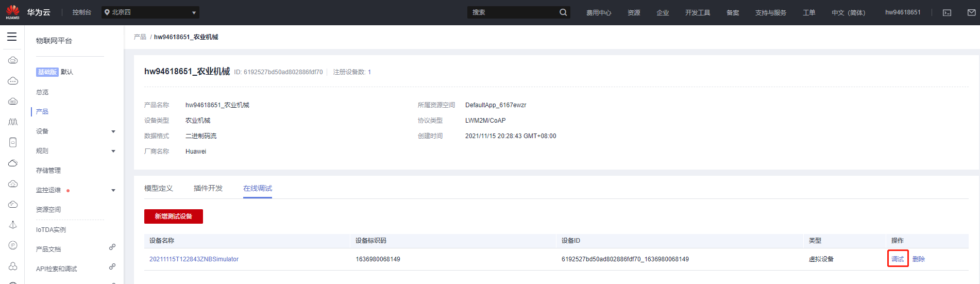Switch to the 模型定义 tab

click(159, 188)
